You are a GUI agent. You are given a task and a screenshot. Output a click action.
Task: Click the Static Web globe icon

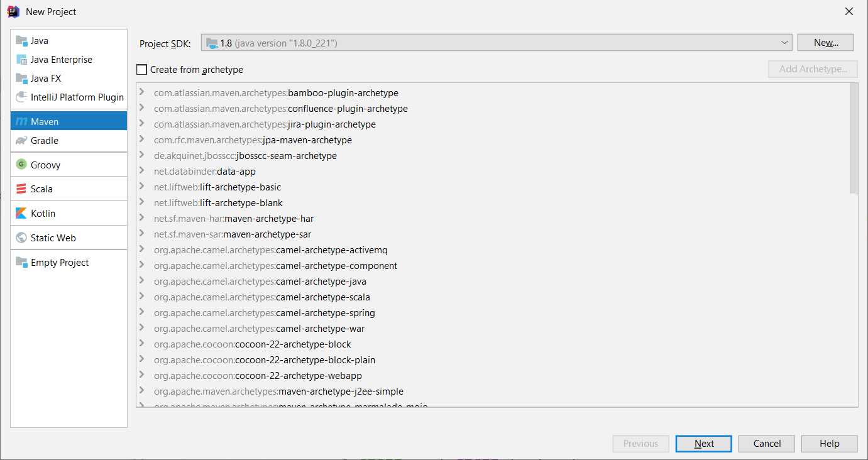[21, 238]
